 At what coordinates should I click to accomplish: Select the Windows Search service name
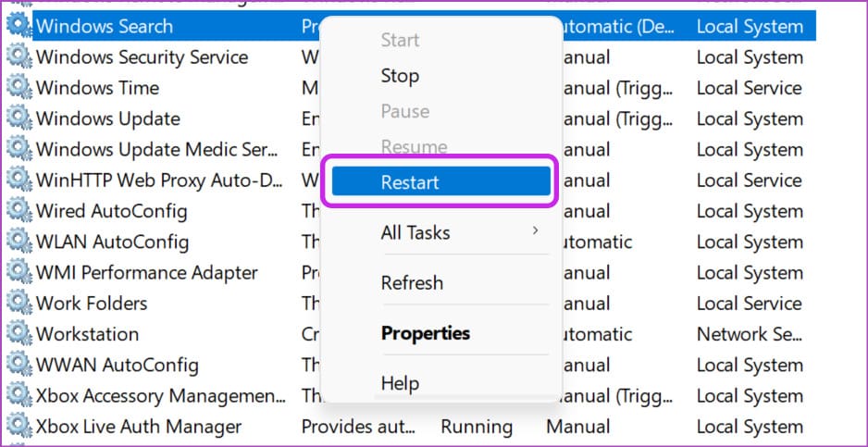(x=104, y=26)
